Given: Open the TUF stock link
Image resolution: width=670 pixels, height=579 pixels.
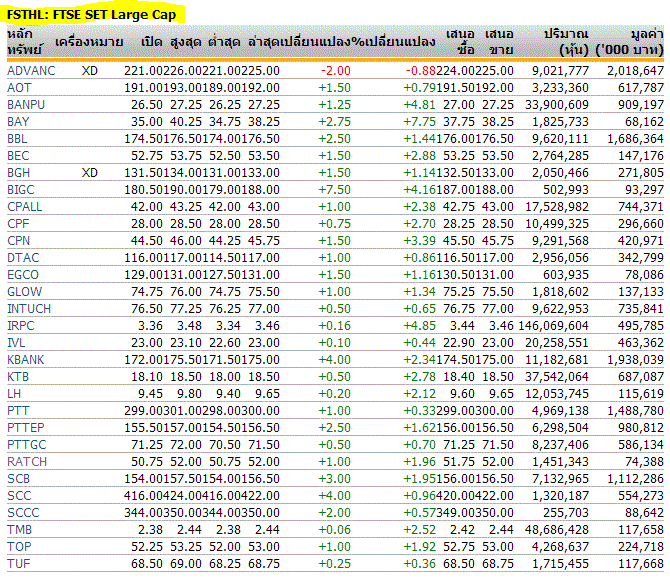Looking at the screenshot, I should (18, 564).
